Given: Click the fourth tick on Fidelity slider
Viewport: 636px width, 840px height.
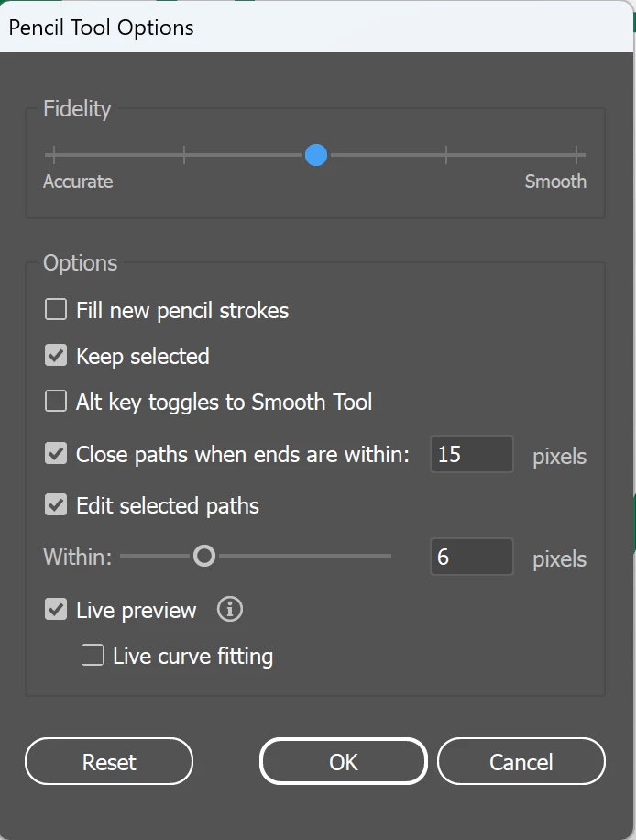Looking at the screenshot, I should point(446,155).
